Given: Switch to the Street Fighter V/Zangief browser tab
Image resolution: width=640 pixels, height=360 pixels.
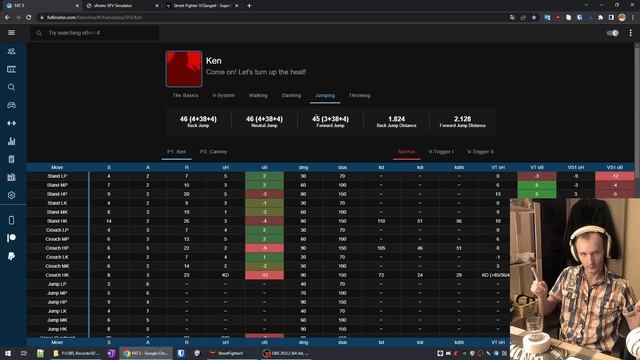Looking at the screenshot, I should (202, 6).
